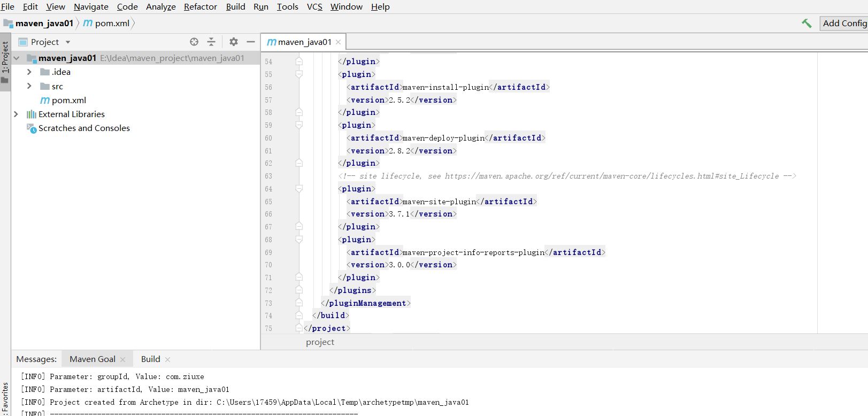Toggle the 1: Project tool window tab
868x416 pixels.
[5, 62]
